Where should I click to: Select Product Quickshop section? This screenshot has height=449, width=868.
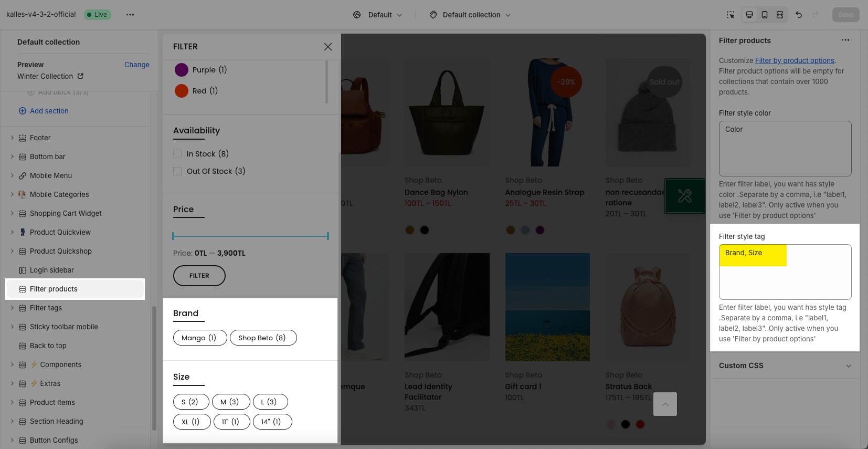75,251
